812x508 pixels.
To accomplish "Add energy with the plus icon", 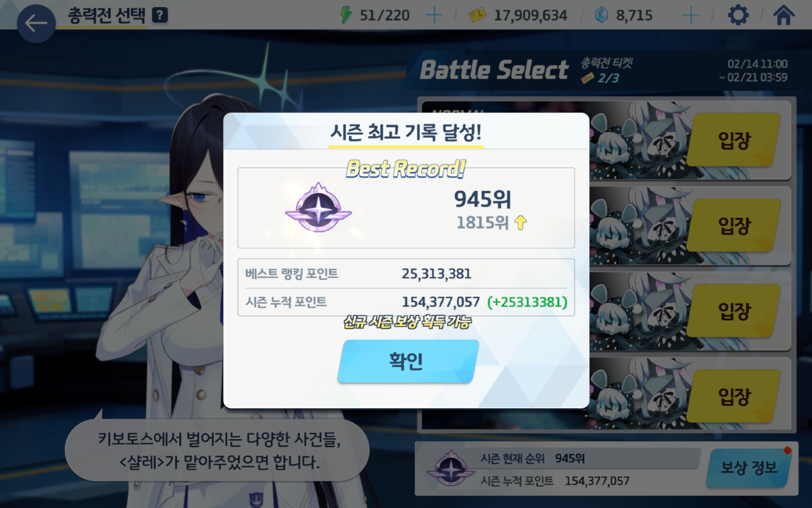I will (x=434, y=15).
